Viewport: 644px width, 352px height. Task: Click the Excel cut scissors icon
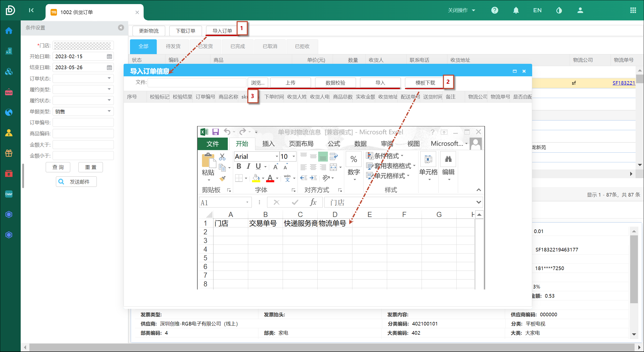click(x=222, y=156)
